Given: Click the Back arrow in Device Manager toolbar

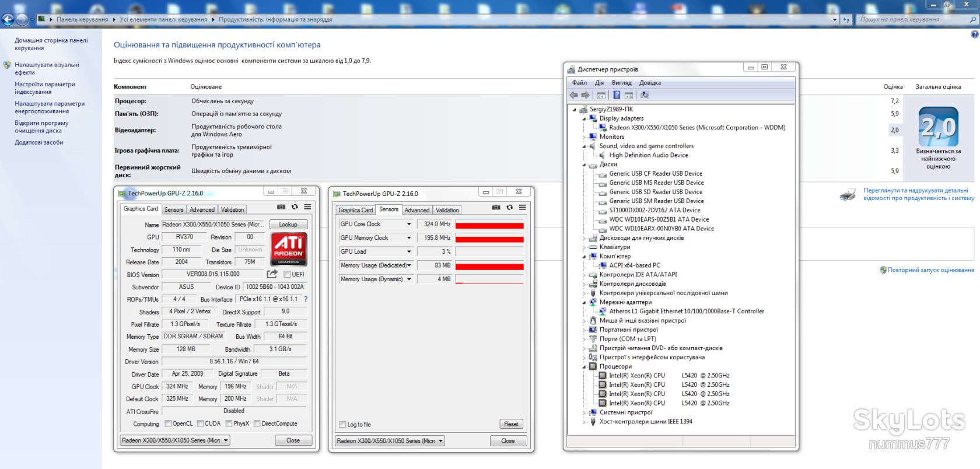Looking at the screenshot, I should point(574,95).
